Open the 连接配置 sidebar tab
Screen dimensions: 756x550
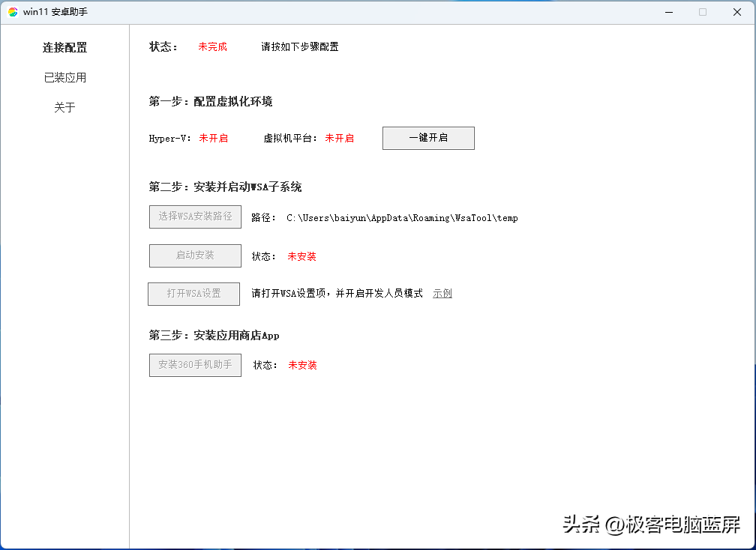tap(64, 48)
